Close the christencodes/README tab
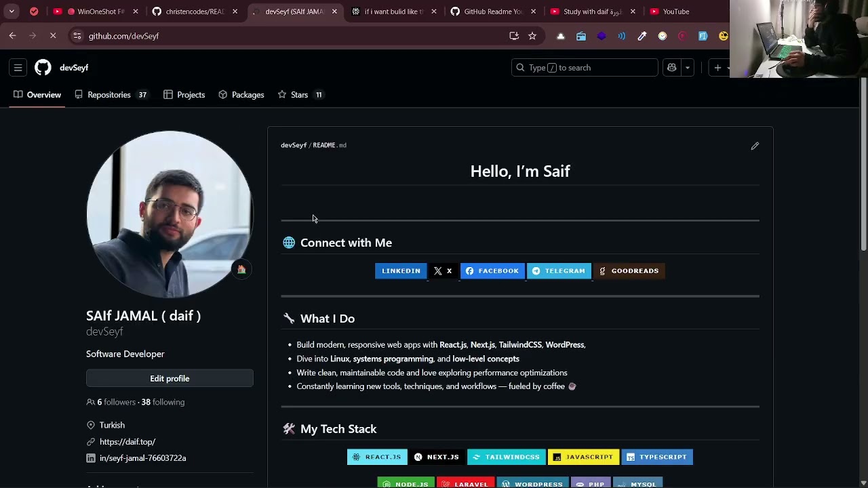868x488 pixels. pyautogui.click(x=235, y=12)
